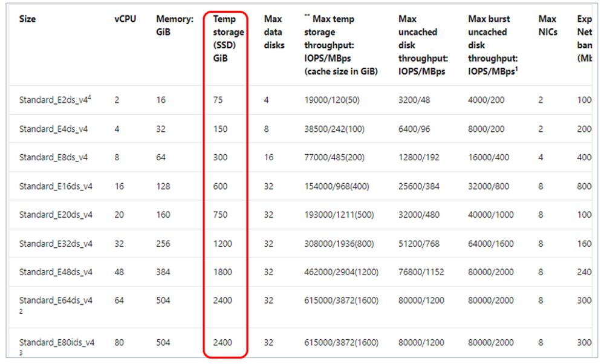Click vCPU value 48 in E48ds_v4 row

[x=120, y=272]
